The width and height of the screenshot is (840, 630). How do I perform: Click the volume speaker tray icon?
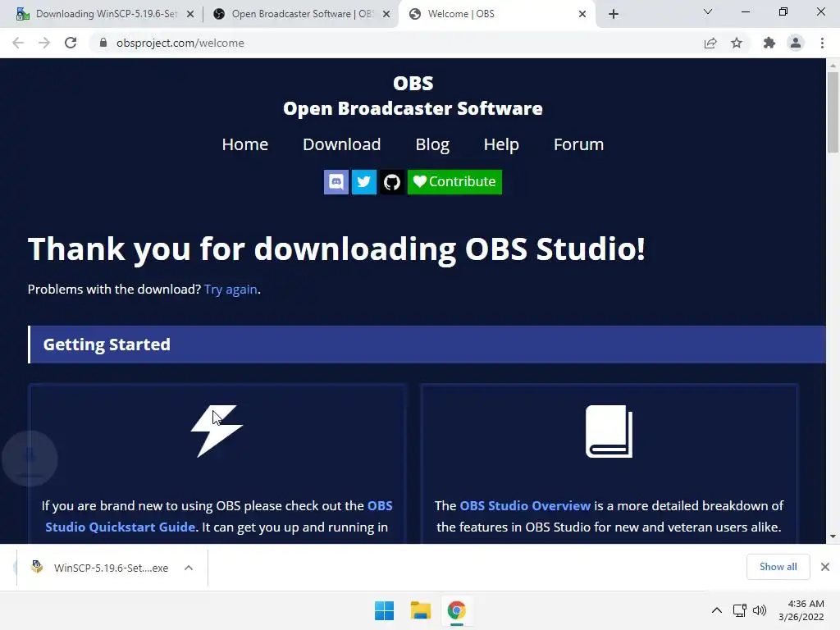point(759,610)
